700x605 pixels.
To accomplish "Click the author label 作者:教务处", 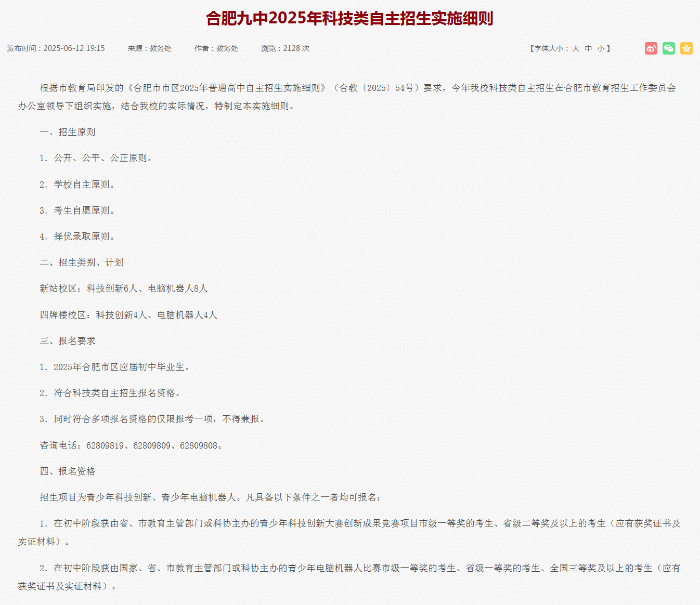I will click(216, 48).
